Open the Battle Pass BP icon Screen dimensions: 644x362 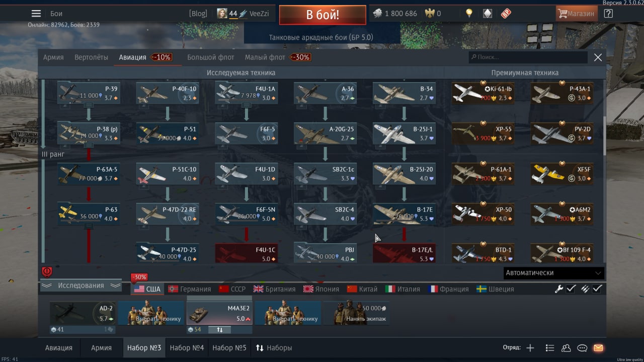point(506,14)
